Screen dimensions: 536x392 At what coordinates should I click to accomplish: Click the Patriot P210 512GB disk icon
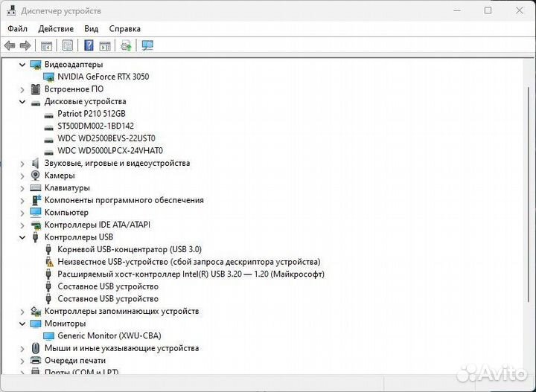click(49, 115)
